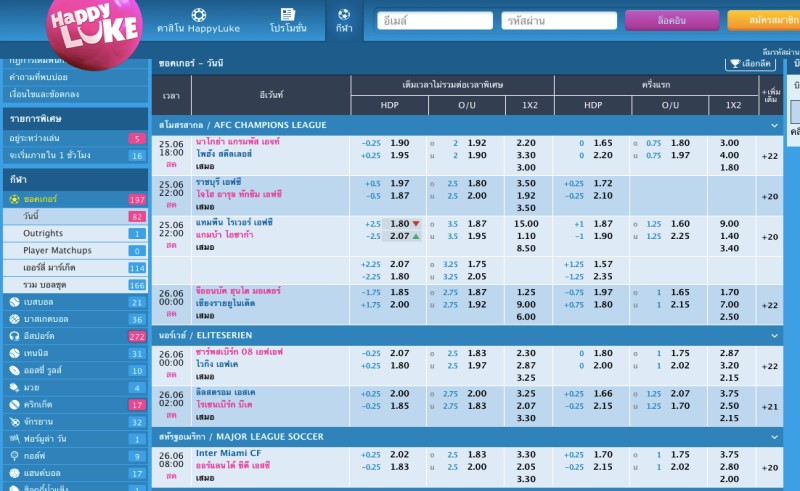Click the esports count 272 badge
Screen dimensions: 800x491
[137, 336]
